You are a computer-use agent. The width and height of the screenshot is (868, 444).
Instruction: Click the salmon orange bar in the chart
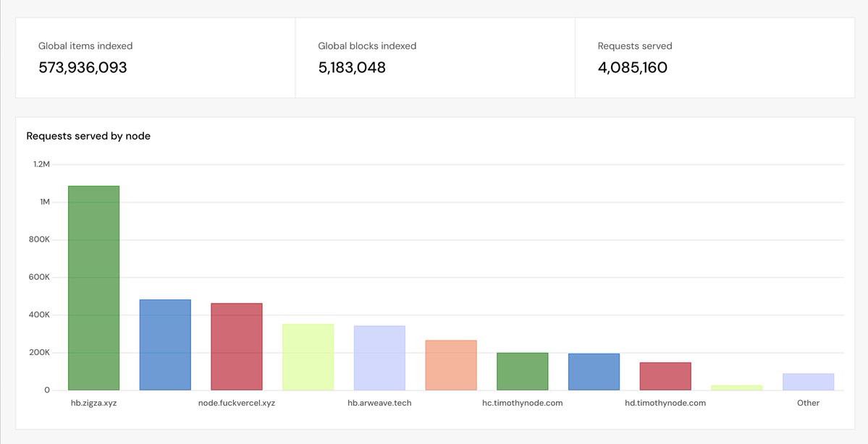(x=451, y=365)
